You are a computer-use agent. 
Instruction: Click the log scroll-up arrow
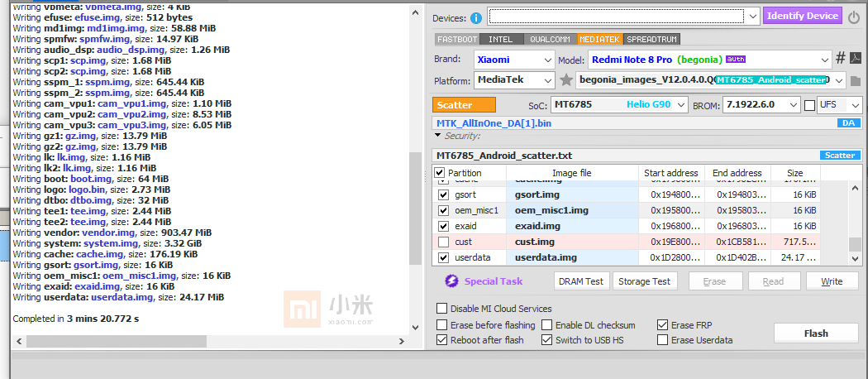(x=415, y=11)
